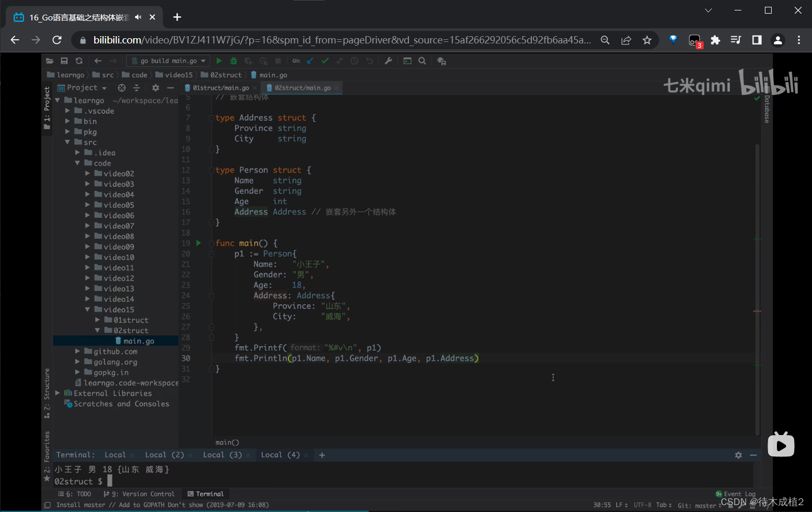Click browser profile avatar icon
This screenshot has width=812, height=512.
777,40
